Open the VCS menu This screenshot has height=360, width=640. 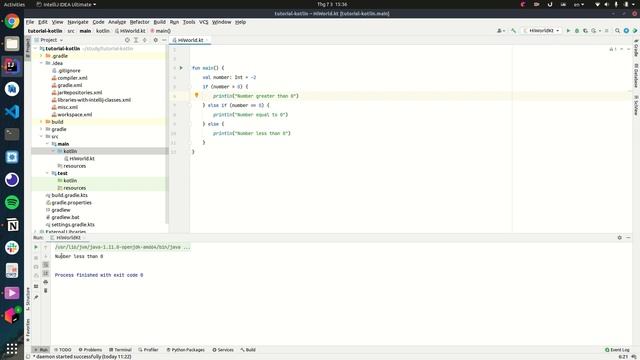204,22
